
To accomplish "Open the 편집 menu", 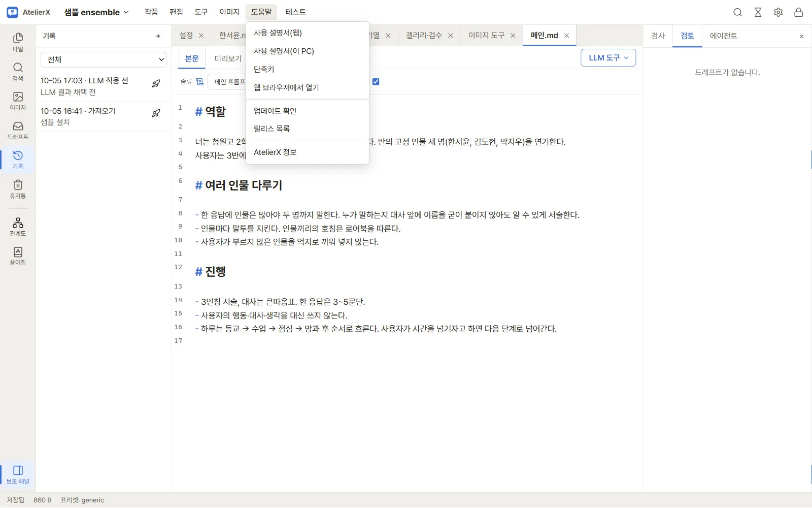I will 176,12.
